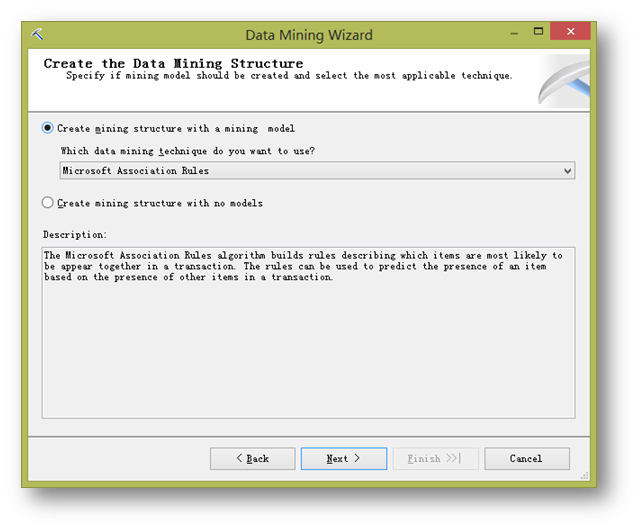Open the data mining technique dropdown arrow
This screenshot has width=639, height=530.
pos(567,171)
